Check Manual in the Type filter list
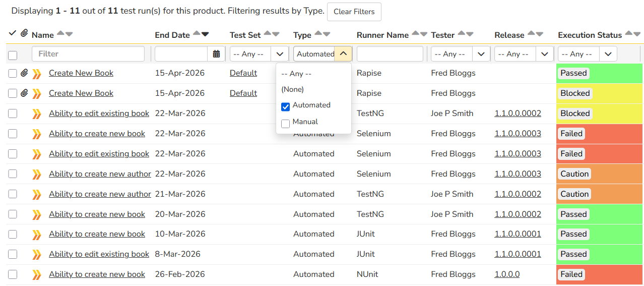 [x=285, y=123]
